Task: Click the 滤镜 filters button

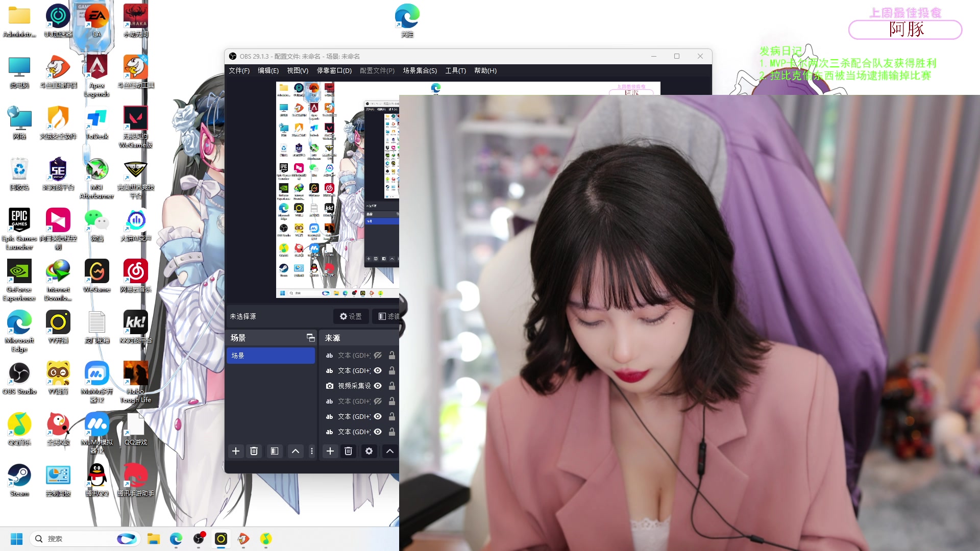Action: tap(386, 316)
